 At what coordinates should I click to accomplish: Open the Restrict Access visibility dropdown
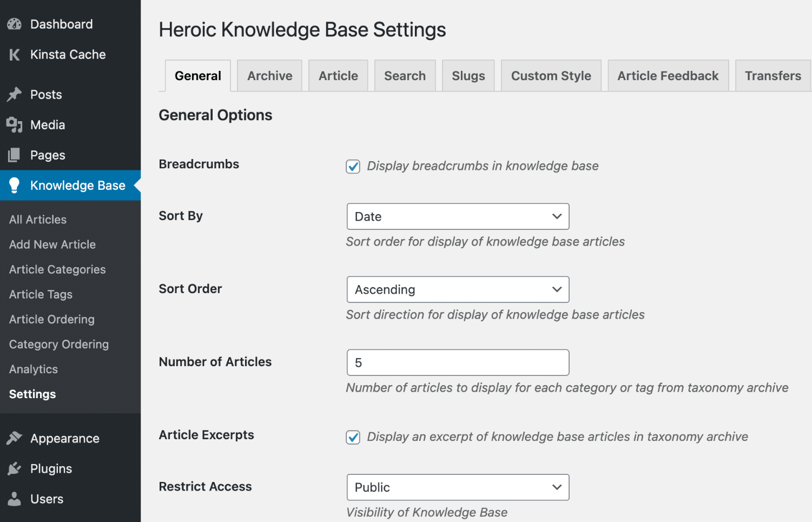tap(457, 487)
